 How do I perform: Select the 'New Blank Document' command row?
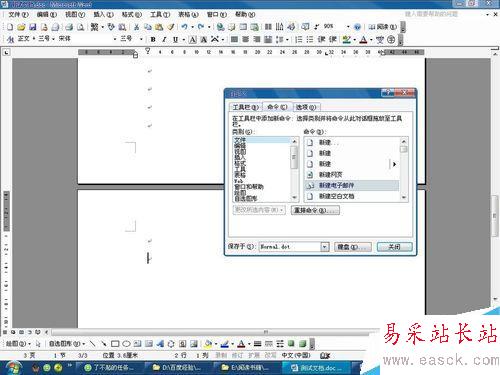click(352, 196)
